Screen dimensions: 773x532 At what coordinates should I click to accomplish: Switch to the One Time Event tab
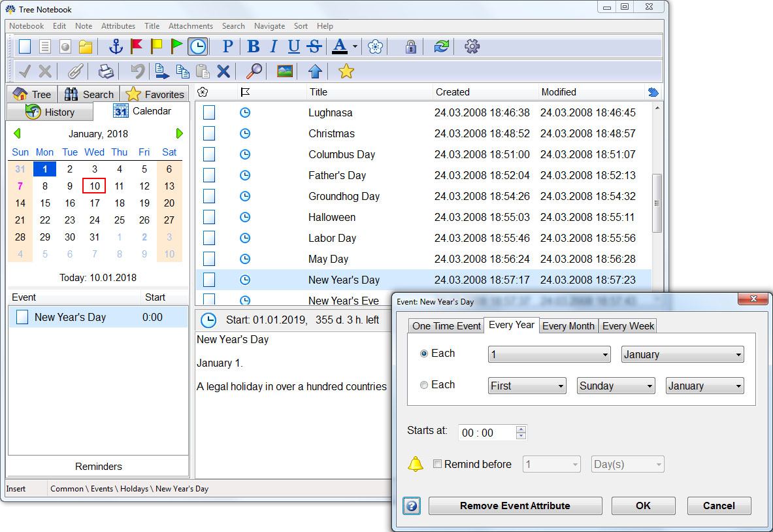tap(446, 326)
